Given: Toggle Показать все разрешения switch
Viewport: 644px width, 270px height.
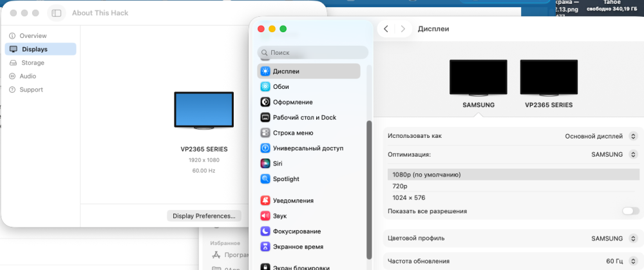Looking at the screenshot, I should [x=630, y=211].
